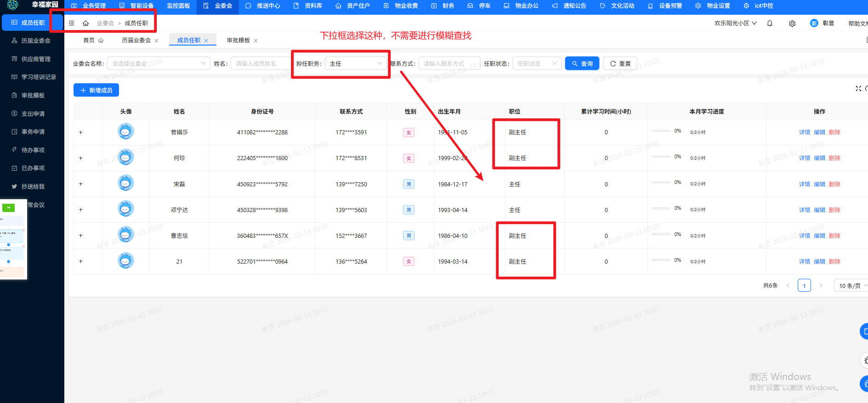The height and width of the screenshot is (403, 868).
Task: Switch to the 审批模板 tab
Action: [x=238, y=40]
